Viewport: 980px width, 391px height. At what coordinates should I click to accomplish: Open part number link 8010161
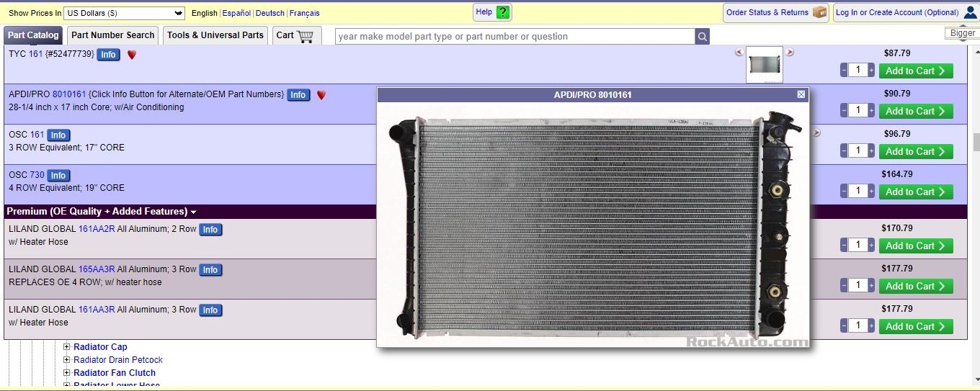pos(69,94)
